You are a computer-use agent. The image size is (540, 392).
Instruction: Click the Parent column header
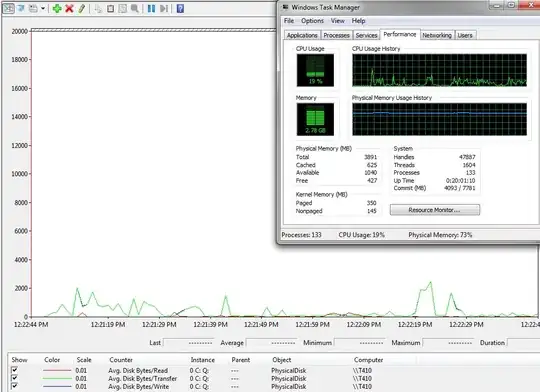point(240,360)
